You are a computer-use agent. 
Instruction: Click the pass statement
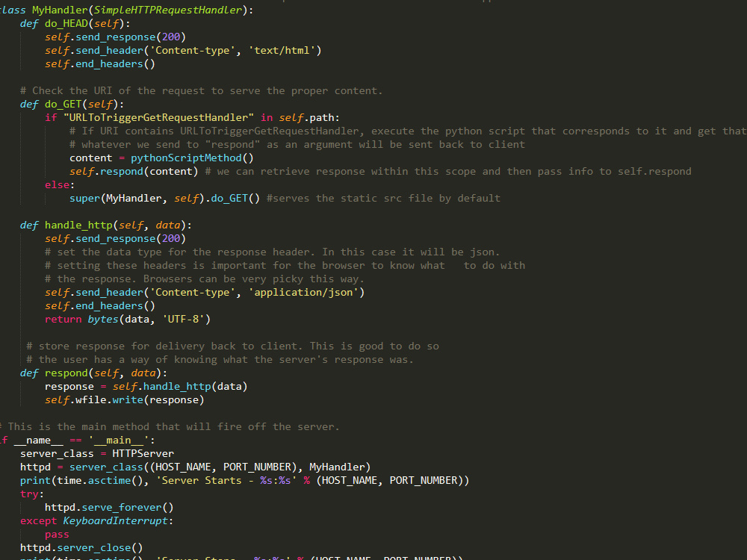(x=57, y=535)
